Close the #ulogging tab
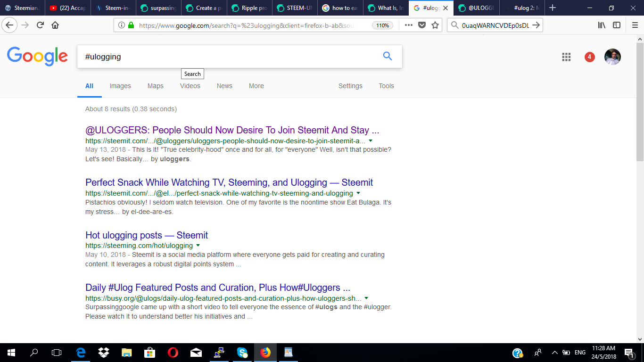 coord(446,8)
